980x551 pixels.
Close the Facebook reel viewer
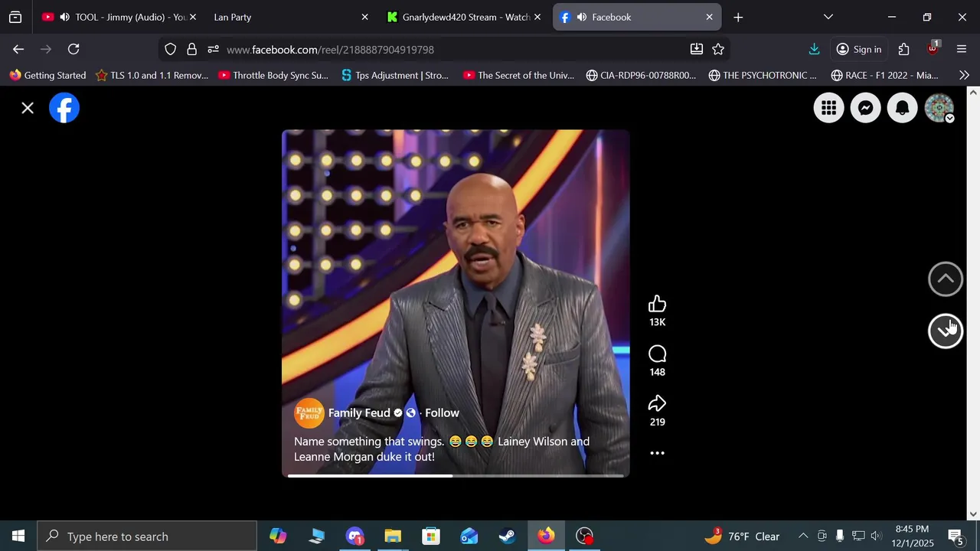click(x=28, y=108)
